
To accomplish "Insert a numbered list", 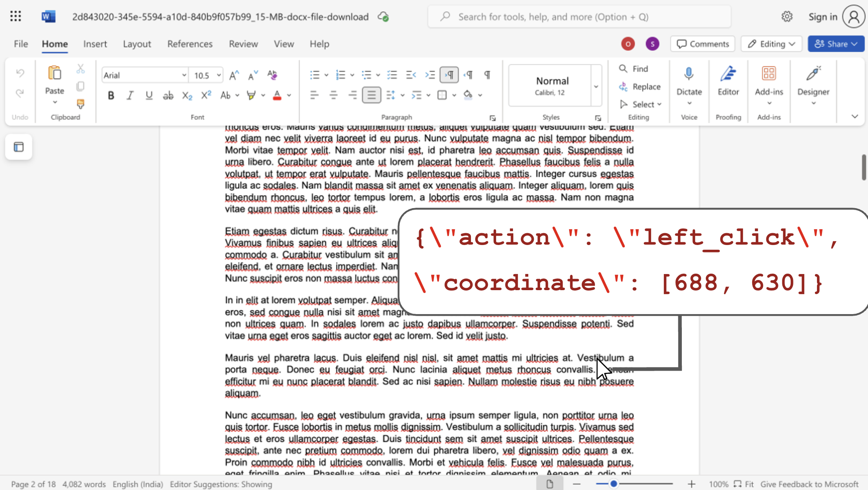I will (341, 75).
